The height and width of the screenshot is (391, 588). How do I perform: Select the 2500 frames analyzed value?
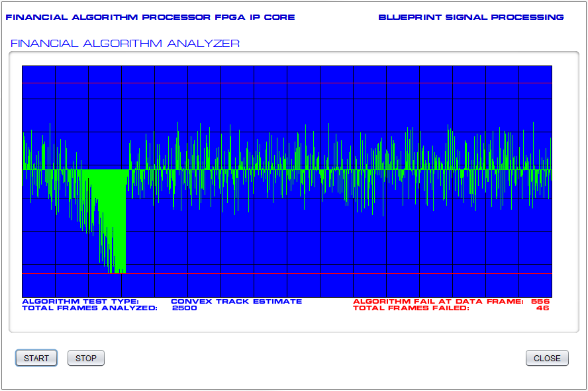click(185, 308)
